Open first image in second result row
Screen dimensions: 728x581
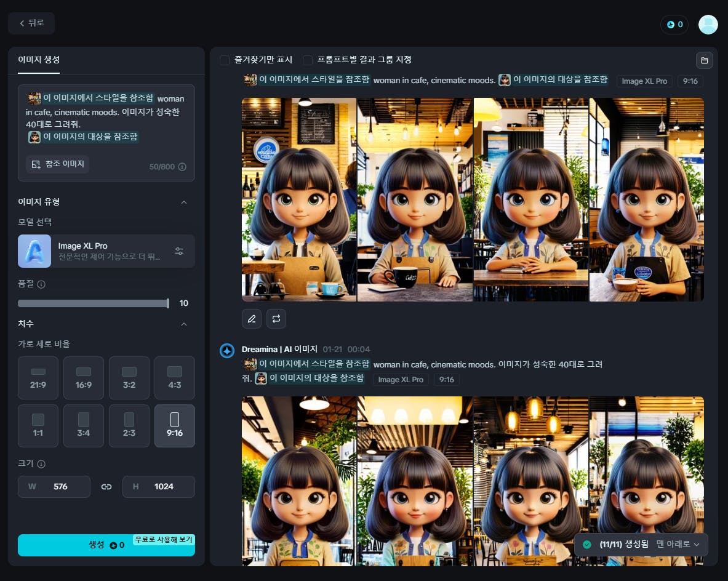click(299, 481)
